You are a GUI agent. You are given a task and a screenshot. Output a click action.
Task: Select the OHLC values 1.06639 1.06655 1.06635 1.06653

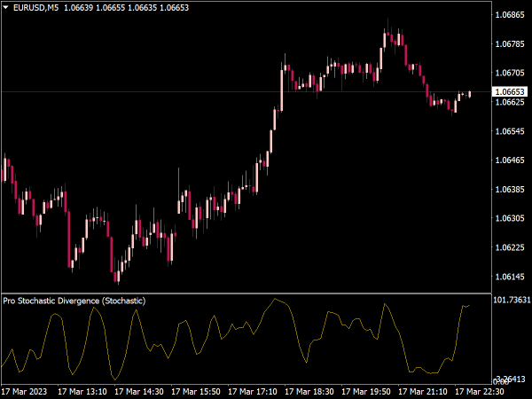[x=126, y=7]
